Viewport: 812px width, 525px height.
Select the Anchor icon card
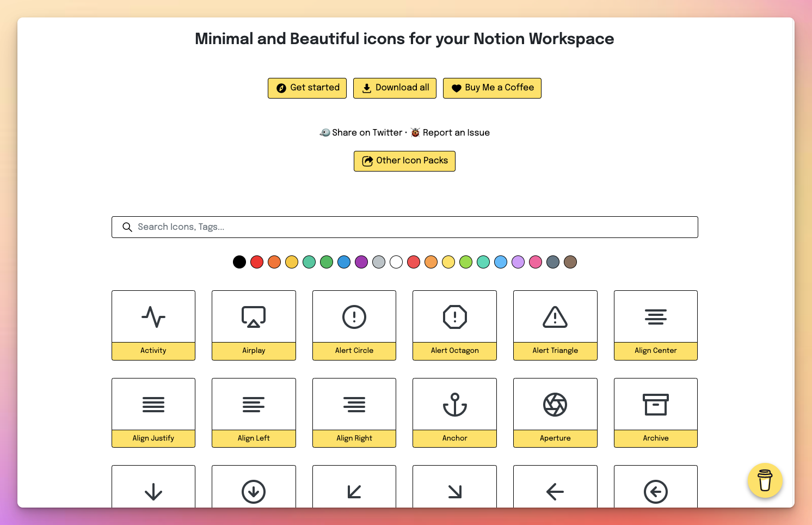(454, 413)
